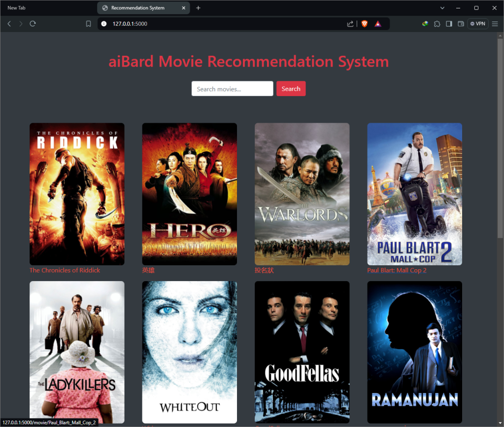Click the Search movies input field

click(x=232, y=89)
